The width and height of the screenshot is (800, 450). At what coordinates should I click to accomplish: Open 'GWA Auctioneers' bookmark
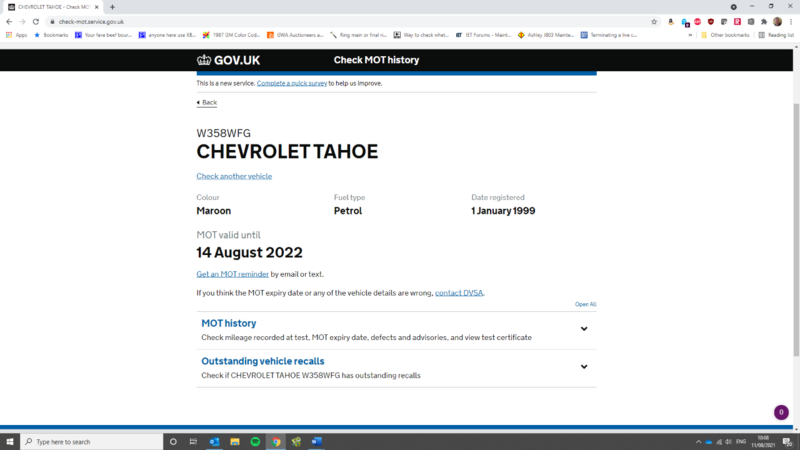(295, 35)
